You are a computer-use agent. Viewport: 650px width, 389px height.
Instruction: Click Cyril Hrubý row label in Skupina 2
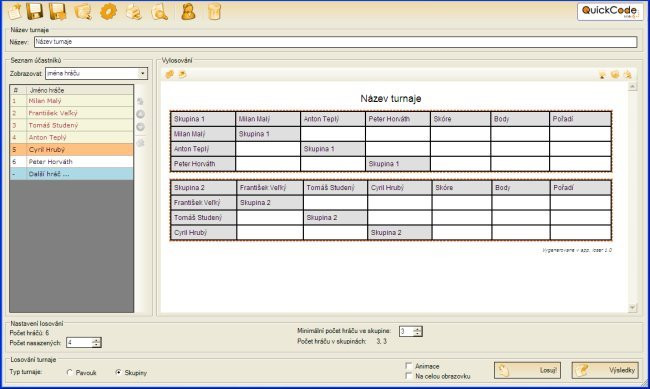click(203, 233)
